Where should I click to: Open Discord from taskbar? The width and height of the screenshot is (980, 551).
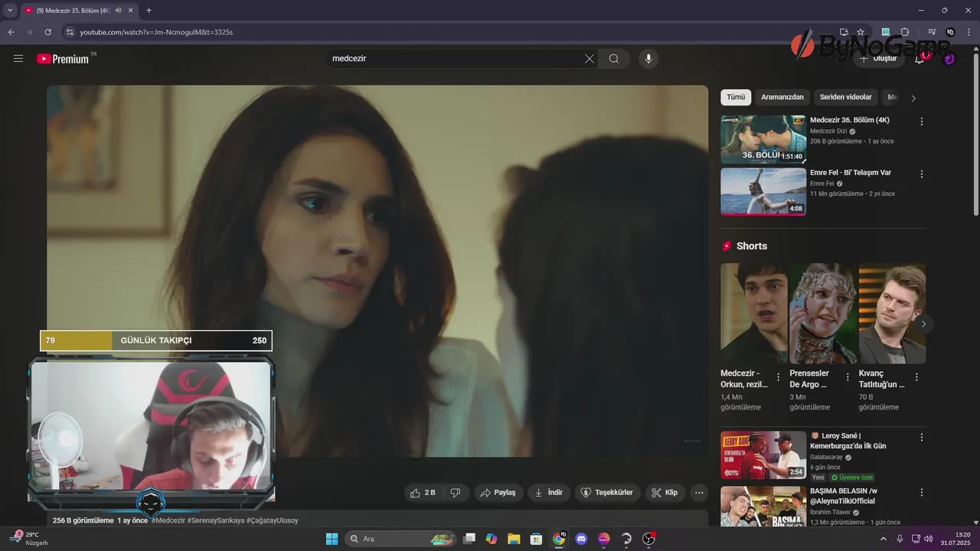[x=581, y=539]
